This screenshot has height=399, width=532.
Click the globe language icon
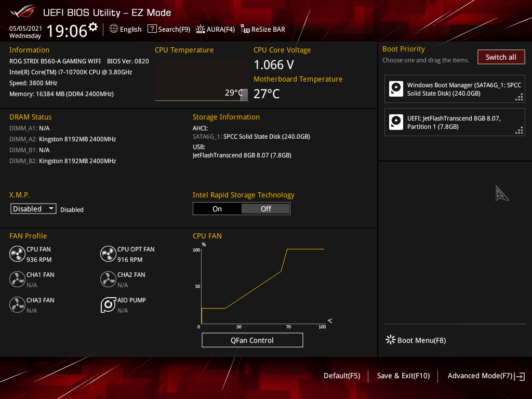pyautogui.click(x=114, y=29)
